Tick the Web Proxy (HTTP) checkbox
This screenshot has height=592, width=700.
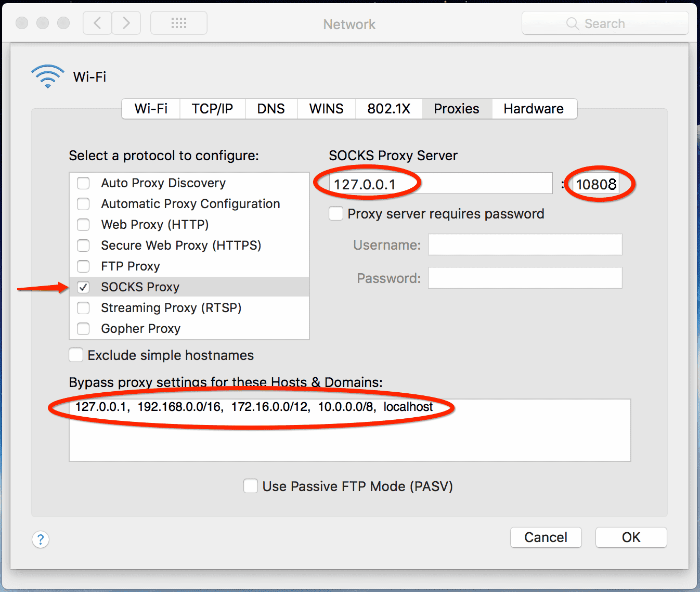tap(83, 225)
